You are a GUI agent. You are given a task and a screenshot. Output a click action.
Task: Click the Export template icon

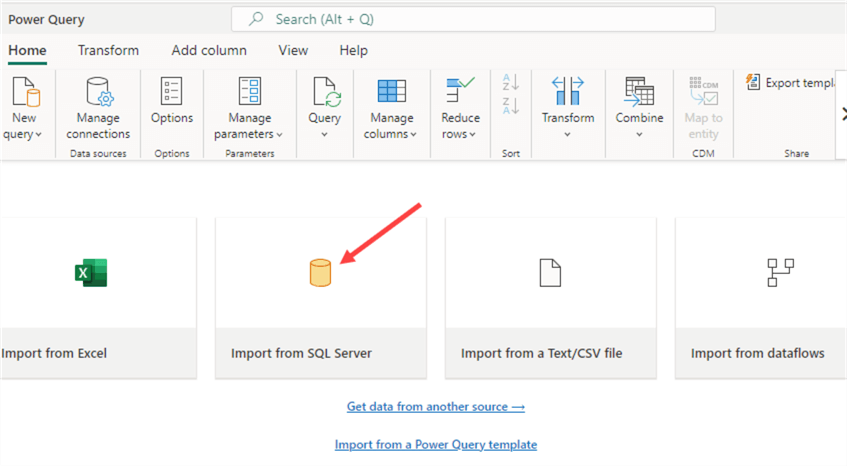point(754,83)
